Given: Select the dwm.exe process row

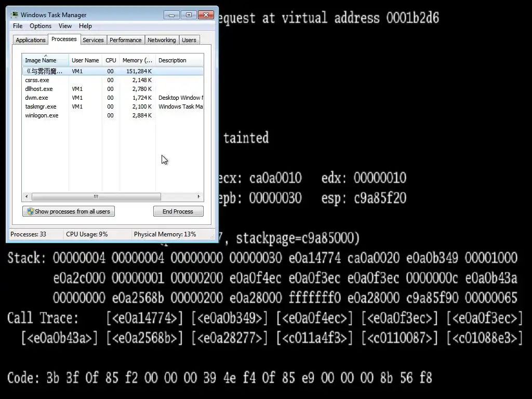Looking at the screenshot, I should (x=113, y=98).
